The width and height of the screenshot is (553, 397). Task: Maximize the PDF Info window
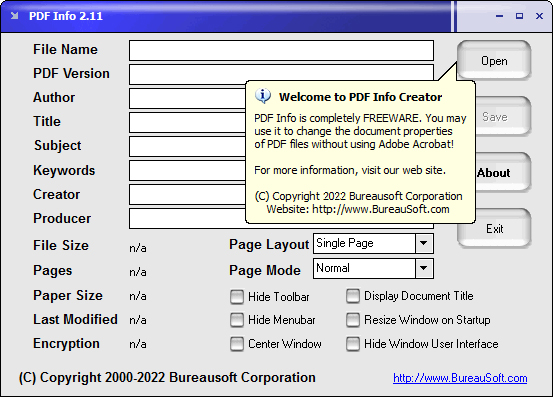click(519, 16)
